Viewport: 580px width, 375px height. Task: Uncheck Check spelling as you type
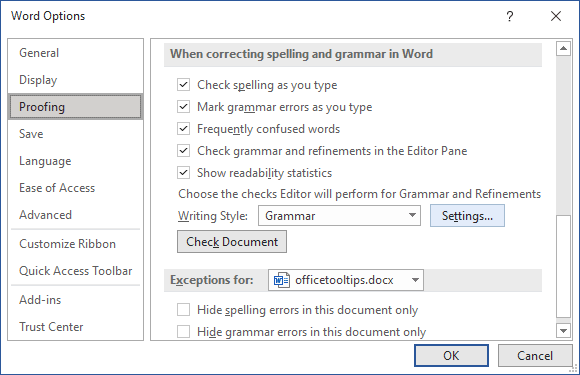point(183,85)
